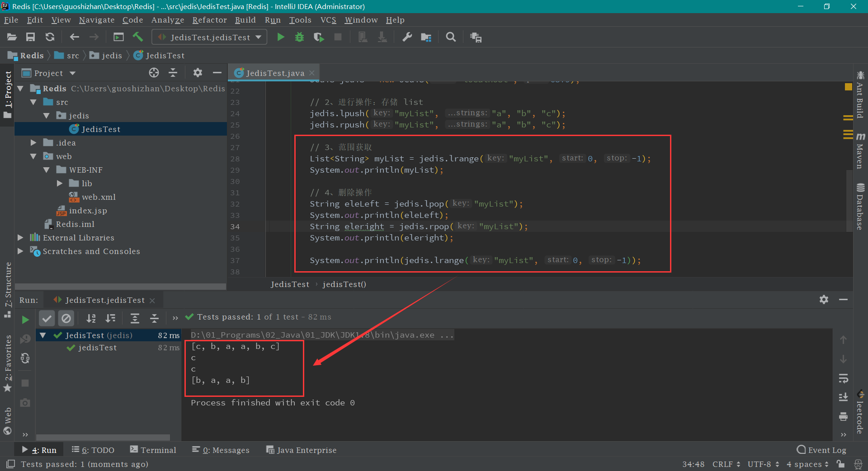
Task: Toggle Show Passed tests checkmark button
Action: 47,318
